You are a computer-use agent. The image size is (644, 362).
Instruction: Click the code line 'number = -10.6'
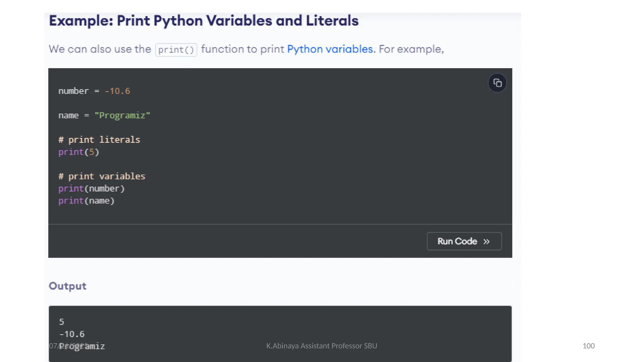point(94,91)
